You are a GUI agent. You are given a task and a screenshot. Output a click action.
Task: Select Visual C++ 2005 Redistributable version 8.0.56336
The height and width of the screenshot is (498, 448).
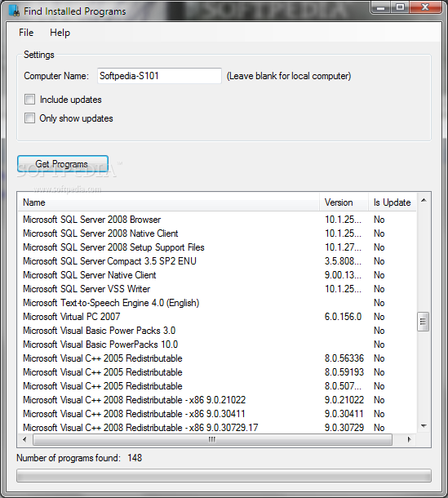tap(217, 358)
